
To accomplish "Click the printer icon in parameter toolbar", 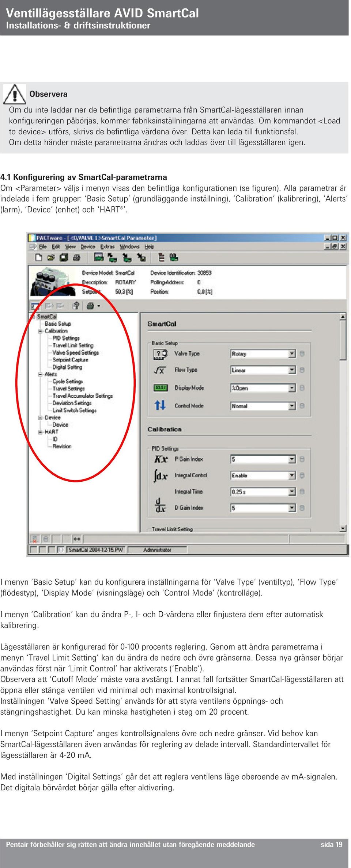I will coord(90,306).
